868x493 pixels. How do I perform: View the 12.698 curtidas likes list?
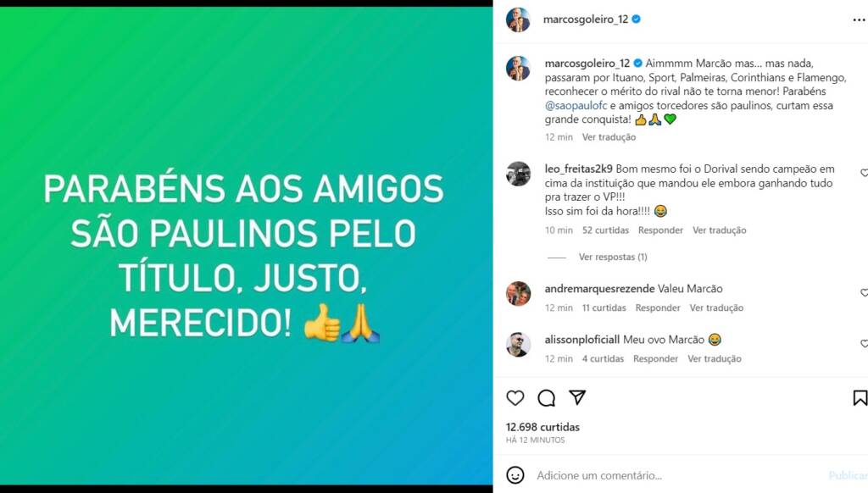click(x=542, y=427)
